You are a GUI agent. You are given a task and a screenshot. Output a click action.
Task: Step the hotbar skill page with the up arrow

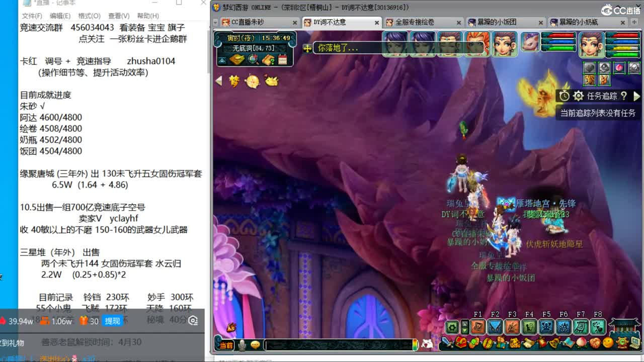465,324
